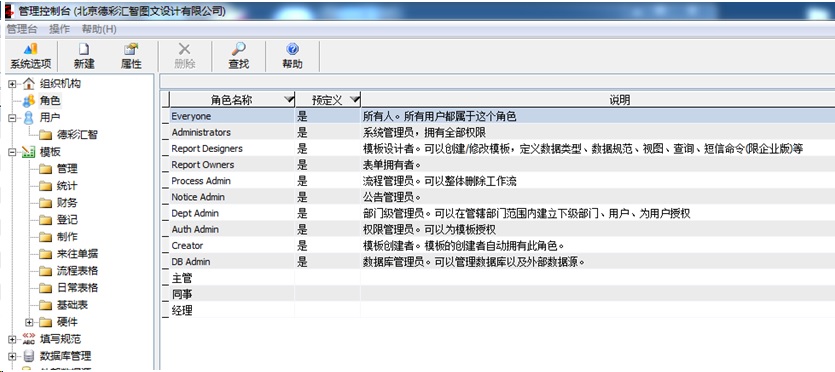Select the Administrators role row
The height and width of the screenshot is (372, 835).
(x=498, y=133)
